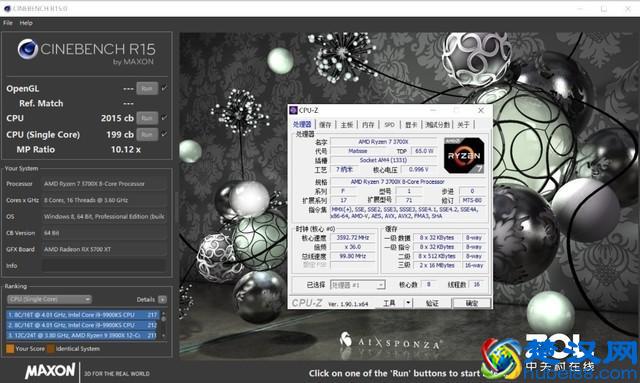This screenshot has height=383, width=640.
Task: Select the first ranking entry, Core i9-9900KS
Action: pyautogui.click(x=82, y=315)
